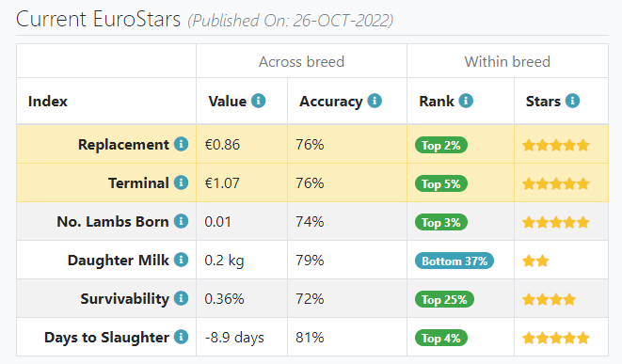Open the Days to Slaughter info icon

pos(181,337)
